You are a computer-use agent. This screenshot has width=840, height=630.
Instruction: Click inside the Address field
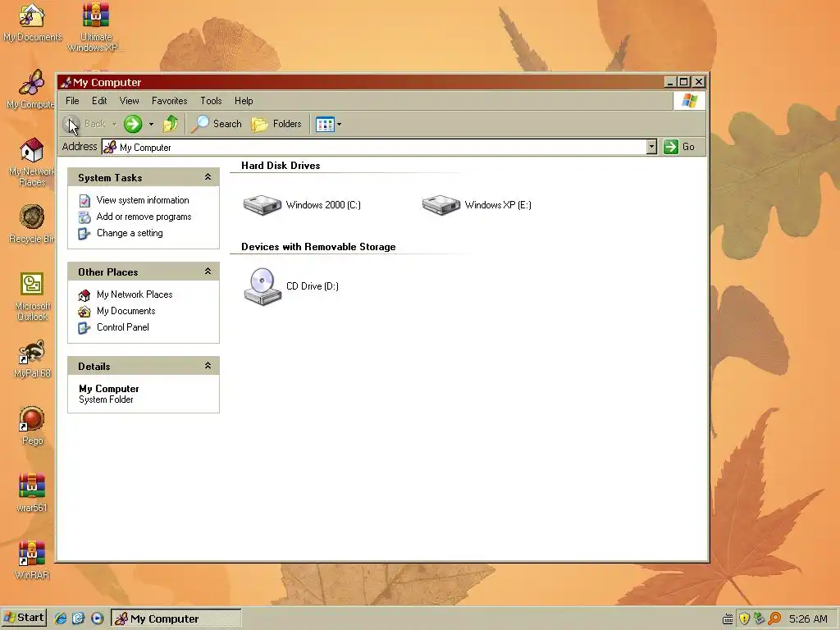[373, 147]
